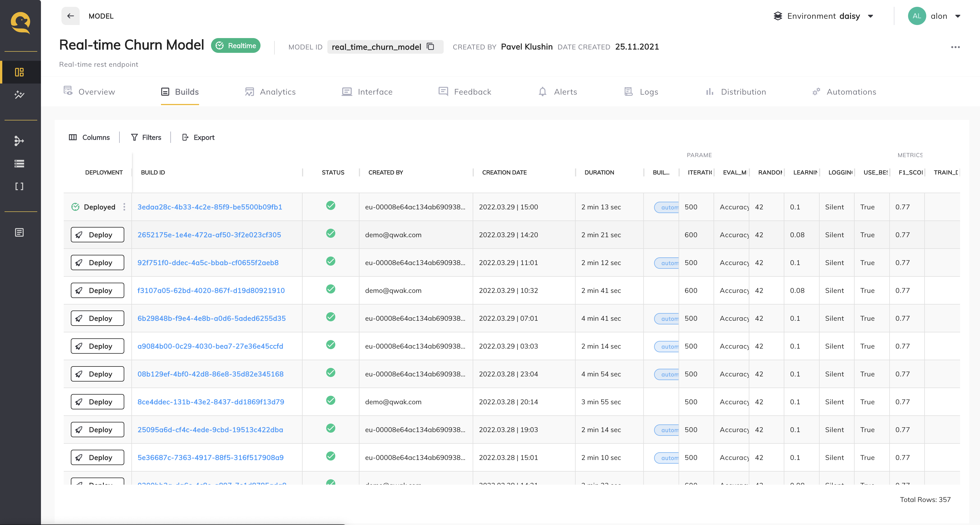
Task: Click the sparkle analytics sidebar icon
Action: click(19, 95)
